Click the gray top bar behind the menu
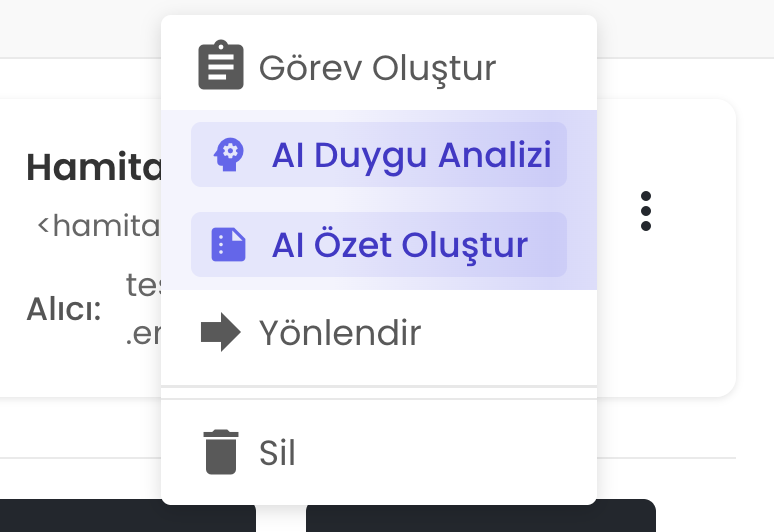 coord(80,28)
